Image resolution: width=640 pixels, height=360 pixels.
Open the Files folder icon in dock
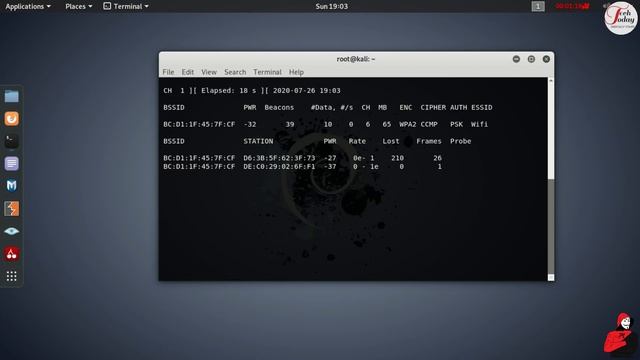tap(11, 96)
